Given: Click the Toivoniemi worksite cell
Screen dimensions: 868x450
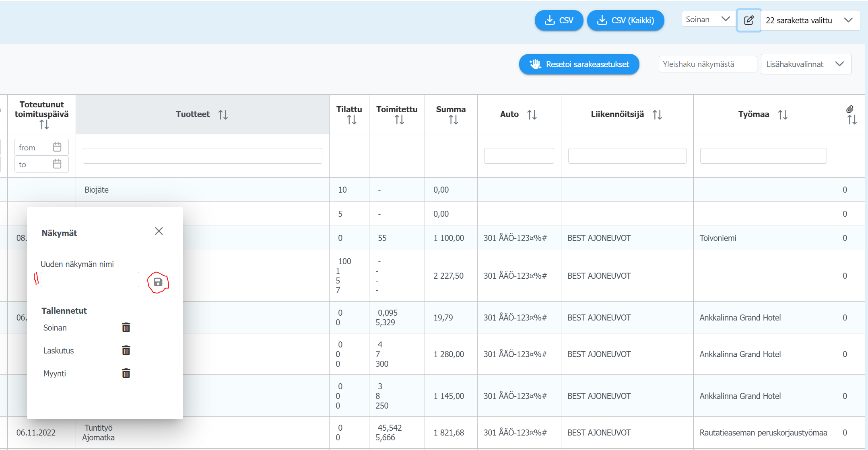Looking at the screenshot, I should [763, 238].
